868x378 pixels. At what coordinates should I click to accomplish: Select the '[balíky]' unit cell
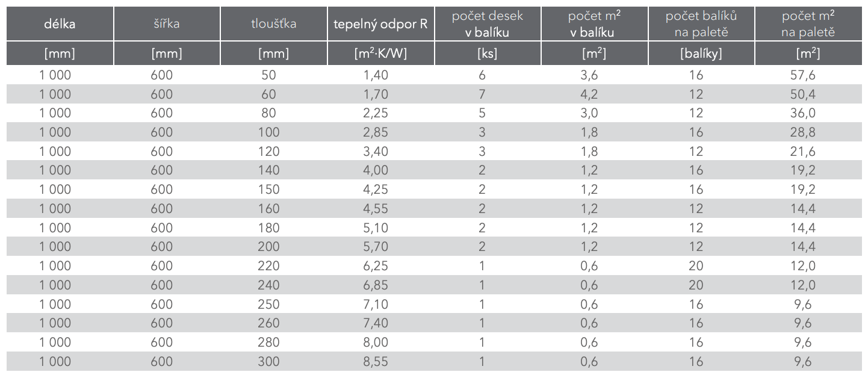pyautogui.click(x=701, y=54)
